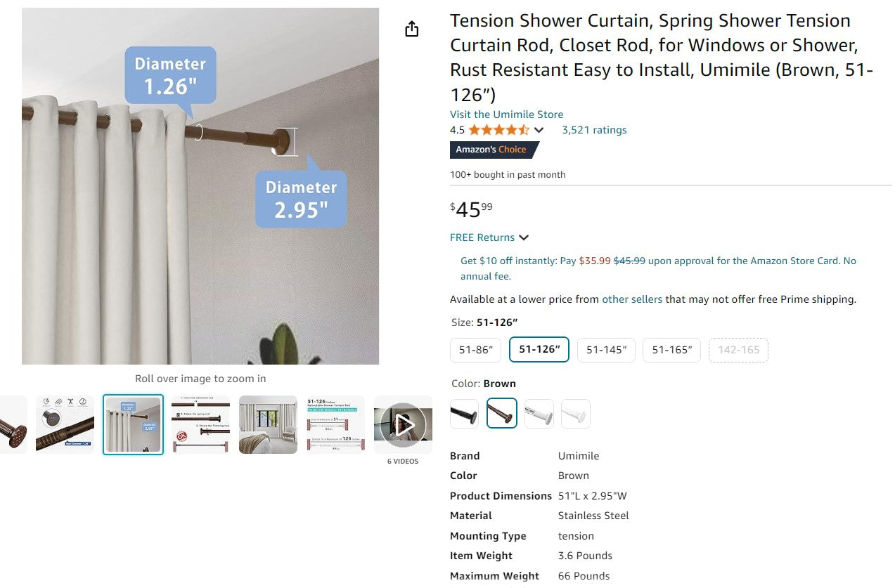Select size 51-165 inches

(671, 349)
